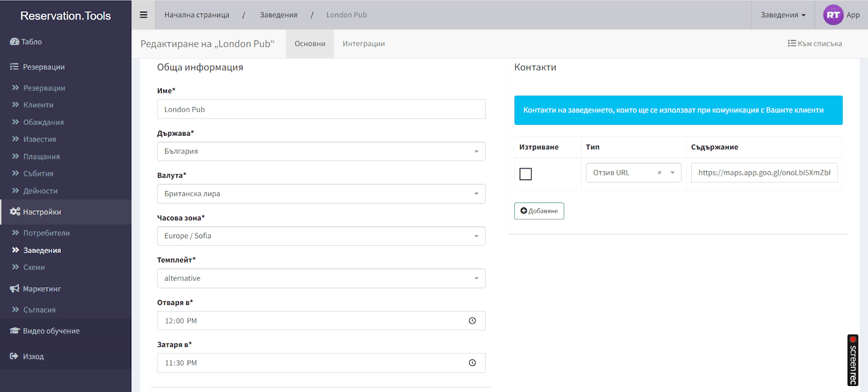
Task: Go back via Към списъка link
Action: (x=815, y=44)
